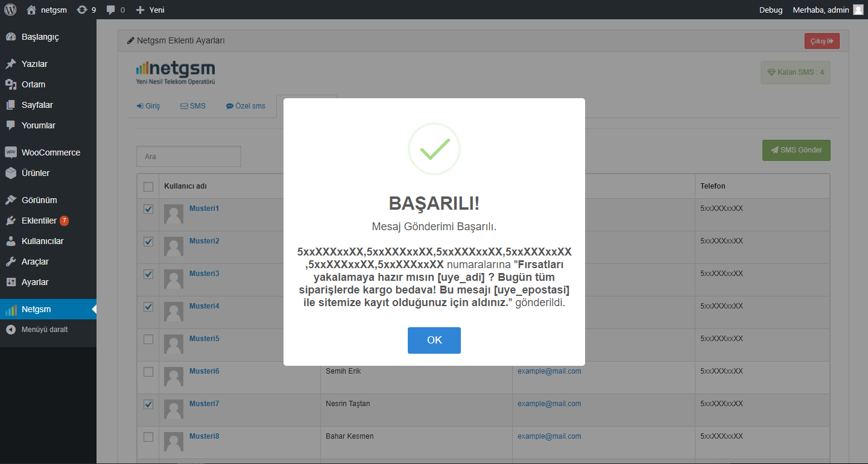The image size is (868, 464).
Task: Click the plus Yeni button
Action: (150, 10)
